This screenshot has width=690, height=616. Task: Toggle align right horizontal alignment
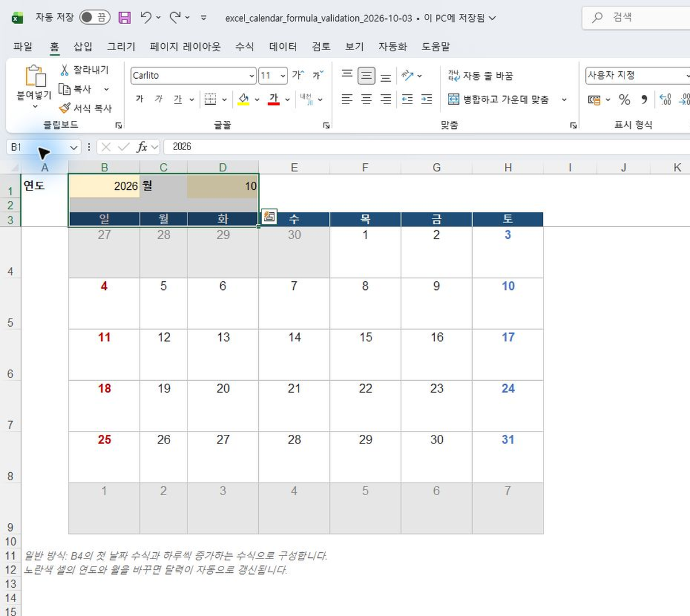[x=386, y=100]
